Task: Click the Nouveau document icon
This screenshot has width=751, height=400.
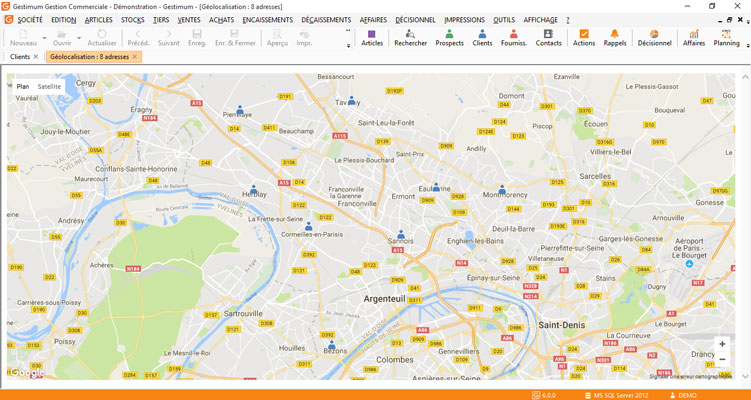Action: tap(23, 38)
